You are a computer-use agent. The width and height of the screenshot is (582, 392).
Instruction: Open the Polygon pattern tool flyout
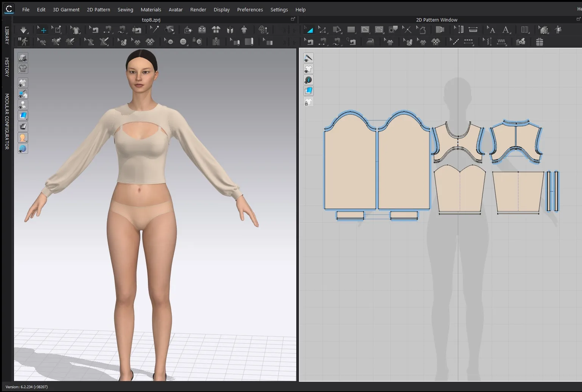pos(337,30)
